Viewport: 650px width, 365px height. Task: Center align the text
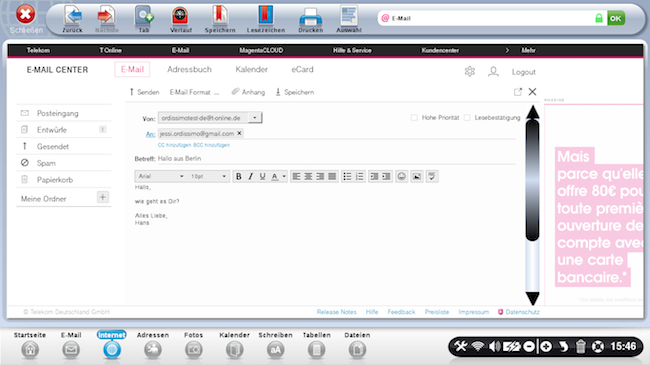pyautogui.click(x=308, y=176)
